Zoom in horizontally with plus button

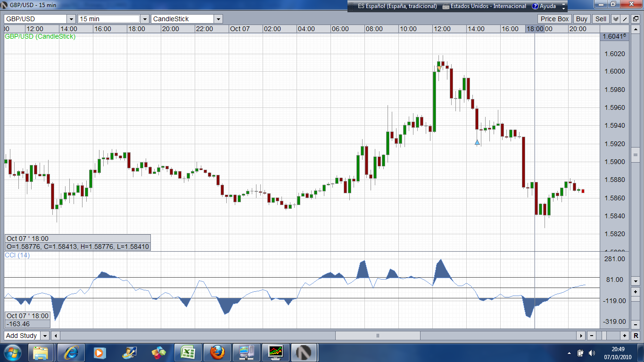coord(625,336)
